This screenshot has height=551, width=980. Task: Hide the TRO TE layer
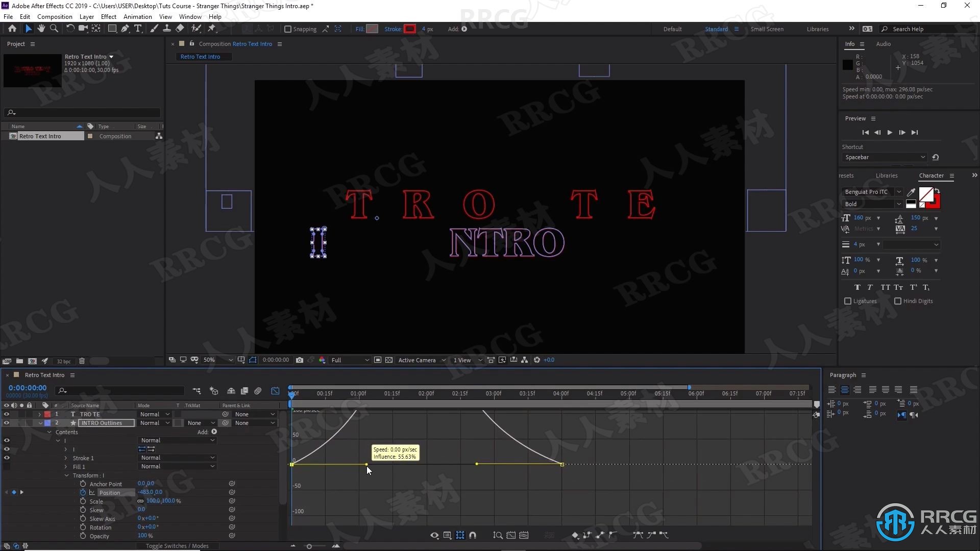pyautogui.click(x=7, y=414)
